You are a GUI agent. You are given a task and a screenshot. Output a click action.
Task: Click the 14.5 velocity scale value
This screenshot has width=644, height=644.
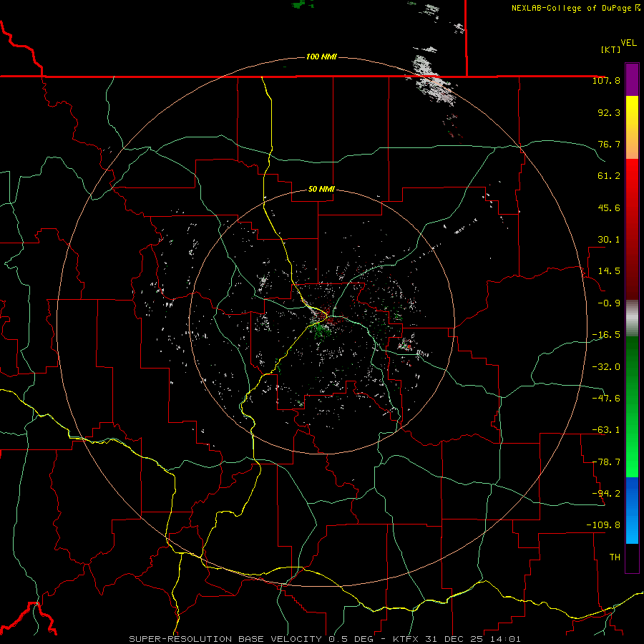click(x=609, y=271)
